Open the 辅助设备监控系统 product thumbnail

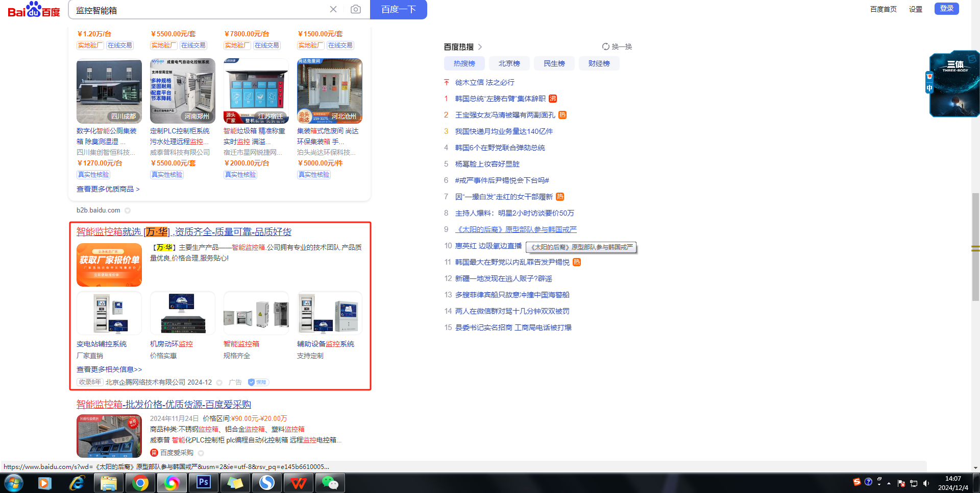tap(330, 313)
